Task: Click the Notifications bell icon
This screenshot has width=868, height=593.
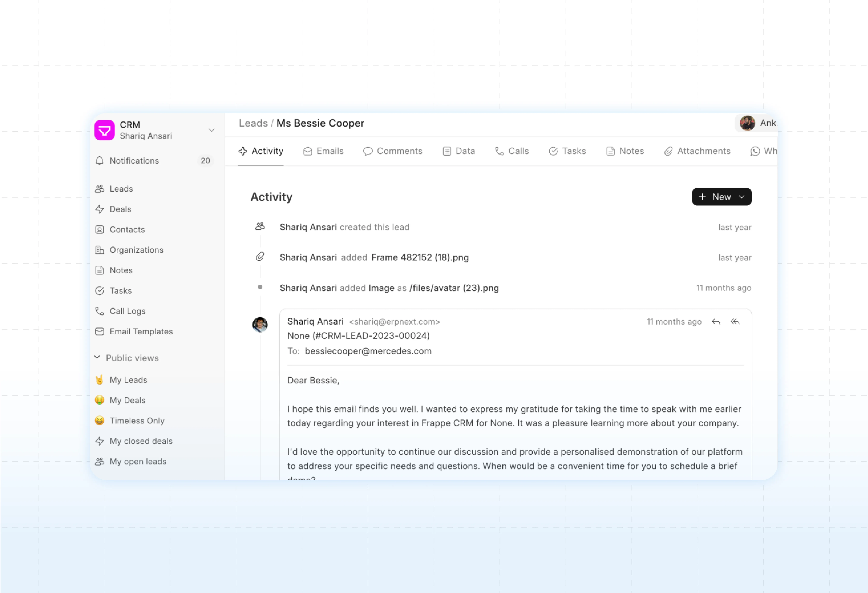Action: 99,161
